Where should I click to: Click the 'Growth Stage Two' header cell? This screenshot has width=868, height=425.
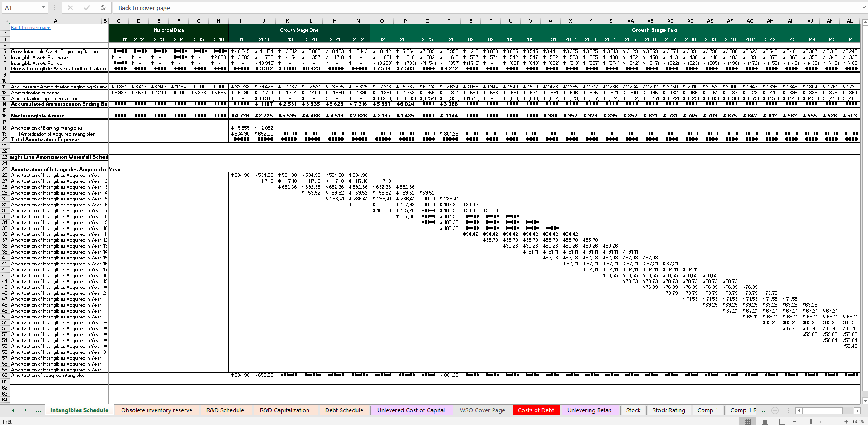[x=654, y=30]
